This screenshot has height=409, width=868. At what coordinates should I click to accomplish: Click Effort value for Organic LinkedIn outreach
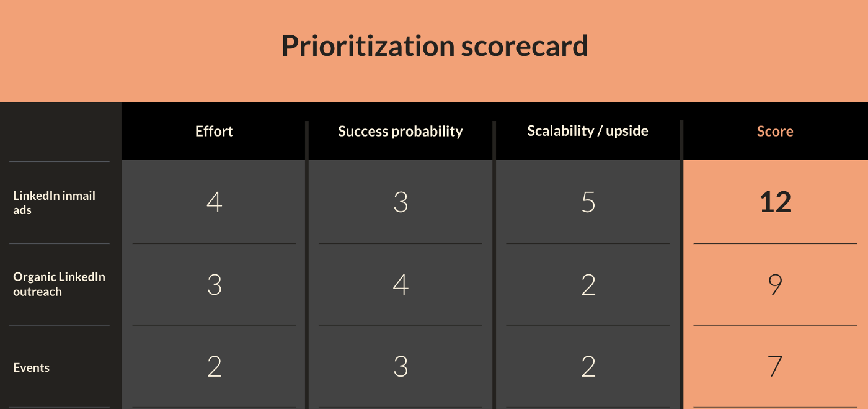coord(214,284)
